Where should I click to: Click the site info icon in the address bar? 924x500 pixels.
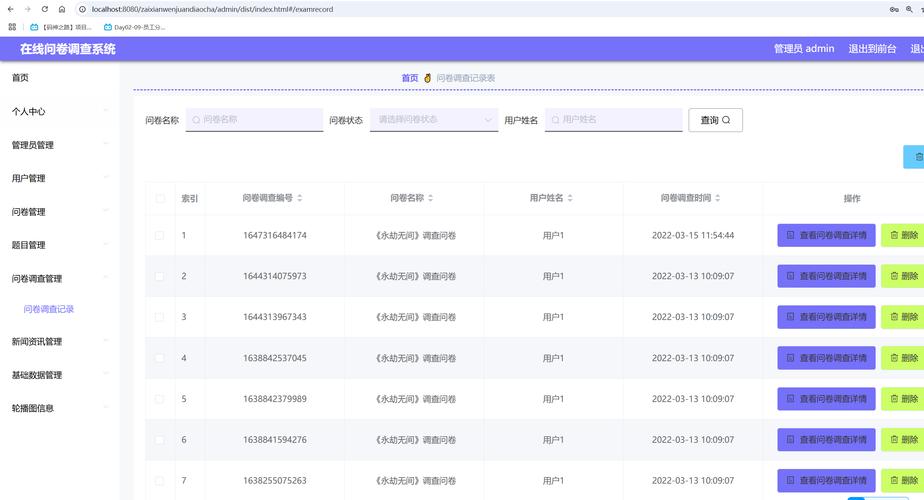pos(82,9)
